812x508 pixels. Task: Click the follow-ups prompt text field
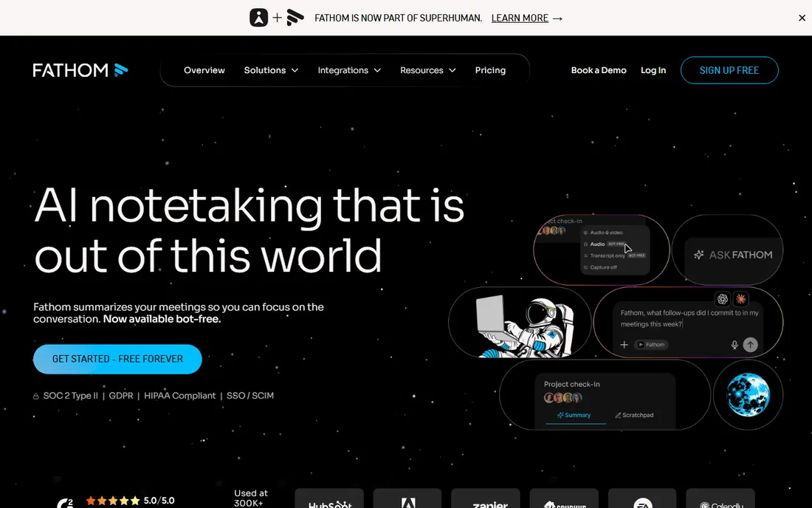coord(689,318)
